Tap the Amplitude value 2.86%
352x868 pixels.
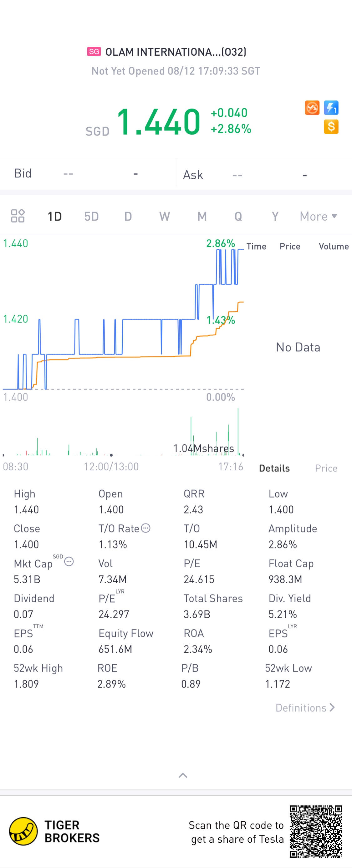(x=283, y=544)
